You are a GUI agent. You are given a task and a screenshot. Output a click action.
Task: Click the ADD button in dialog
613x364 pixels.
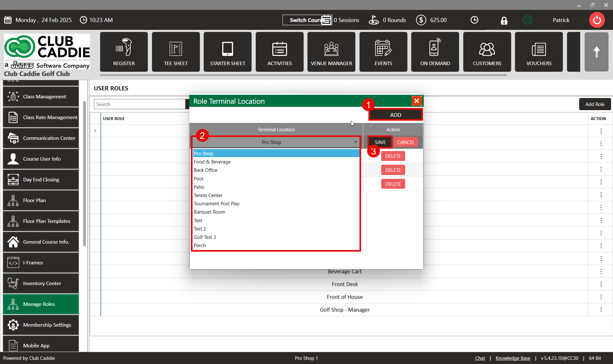(x=396, y=115)
